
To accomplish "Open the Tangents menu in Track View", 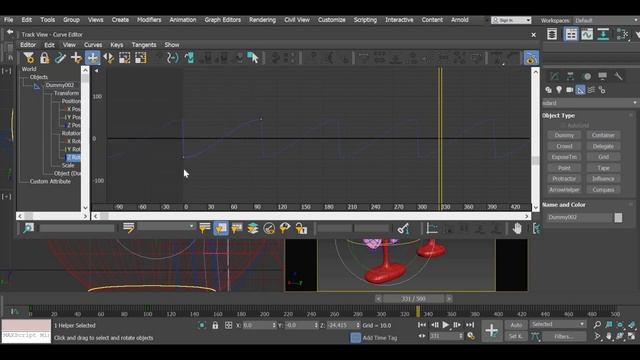I will (x=144, y=44).
